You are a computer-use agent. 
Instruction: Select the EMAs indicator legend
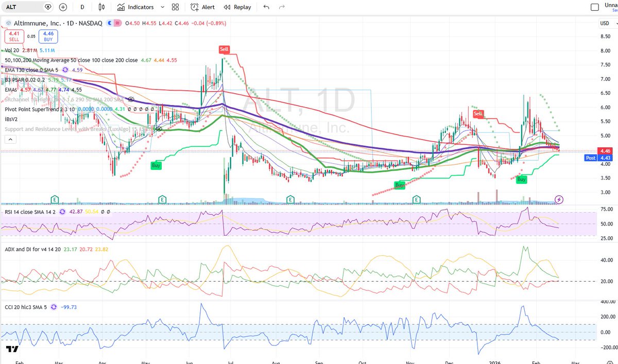click(11, 90)
